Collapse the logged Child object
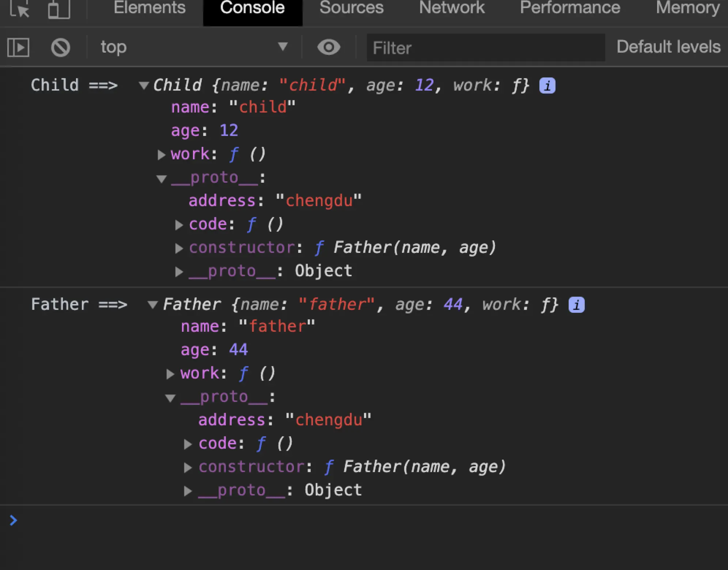The width and height of the screenshot is (728, 570). click(144, 86)
